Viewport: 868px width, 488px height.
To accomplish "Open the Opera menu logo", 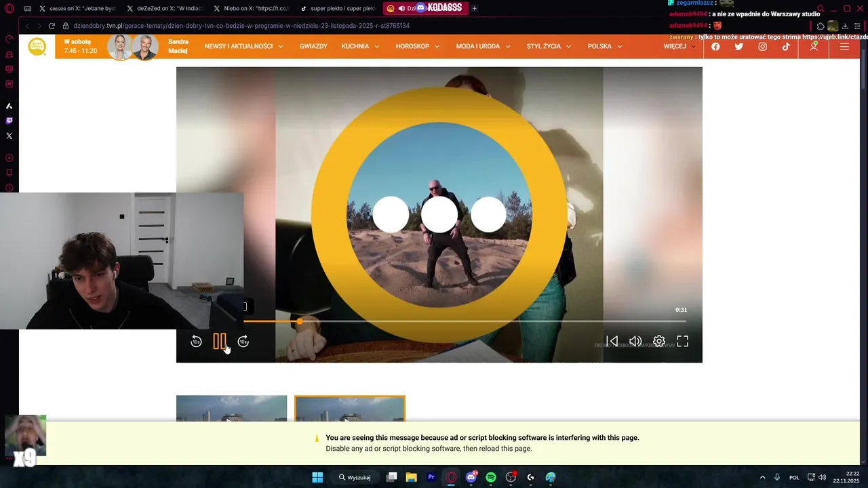I will click(9, 8).
